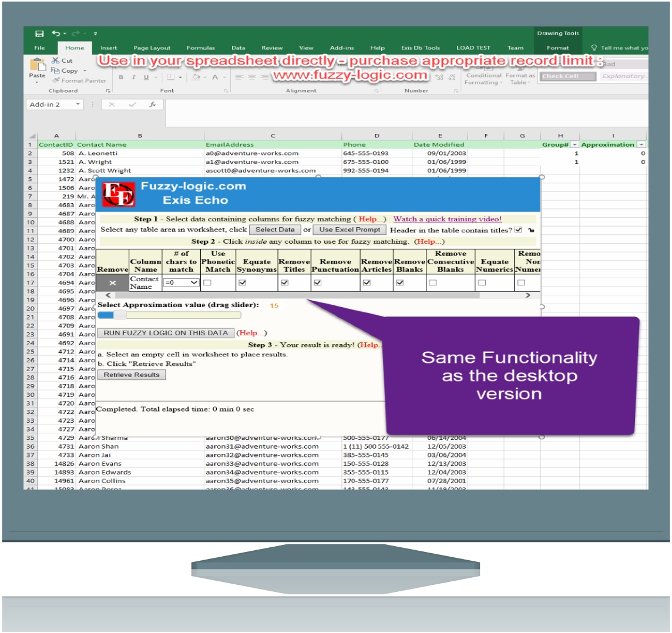Open Alignment group dialog launcher
Image resolution: width=672 pixels, height=633 pixels.
pos(377,91)
